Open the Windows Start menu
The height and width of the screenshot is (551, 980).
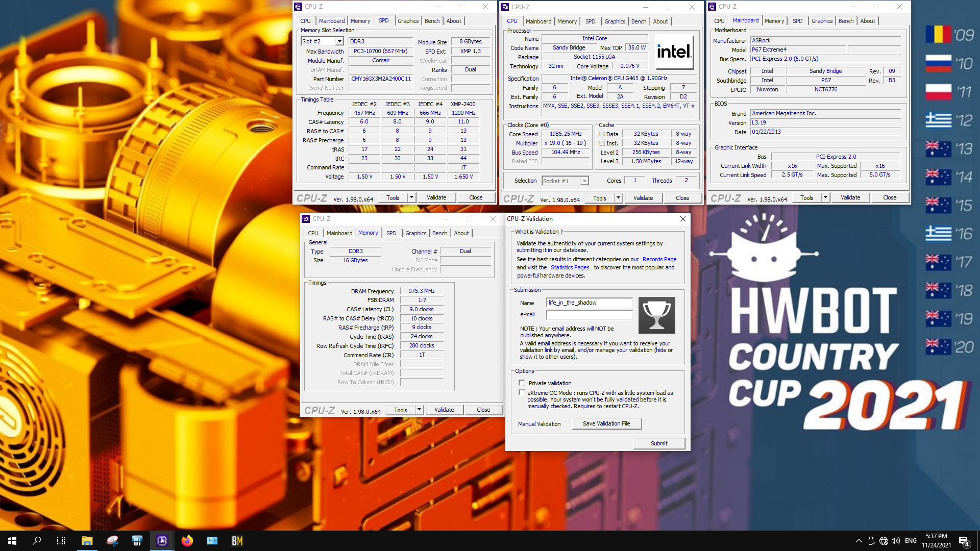tap(12, 541)
